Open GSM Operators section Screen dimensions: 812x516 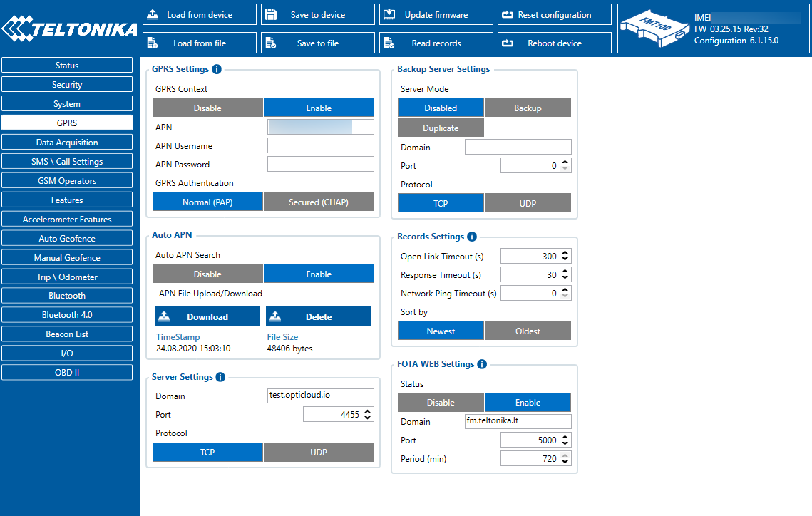(67, 180)
